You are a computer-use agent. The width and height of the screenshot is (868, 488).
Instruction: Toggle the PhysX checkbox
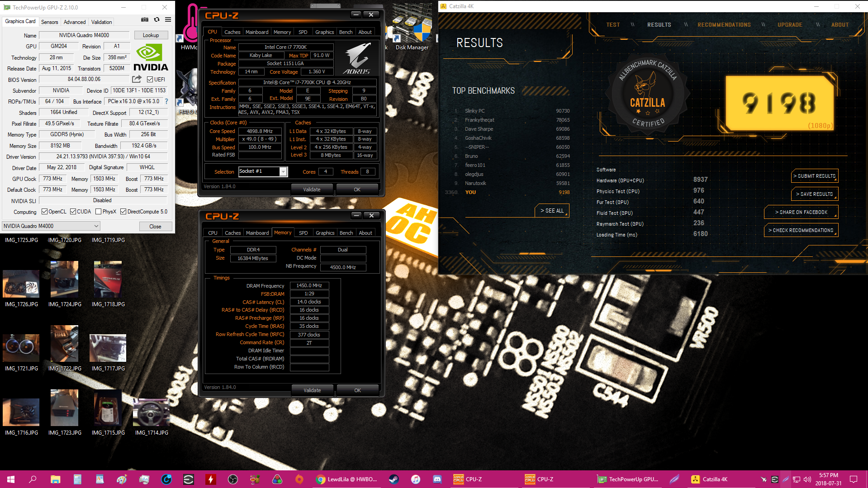point(98,211)
